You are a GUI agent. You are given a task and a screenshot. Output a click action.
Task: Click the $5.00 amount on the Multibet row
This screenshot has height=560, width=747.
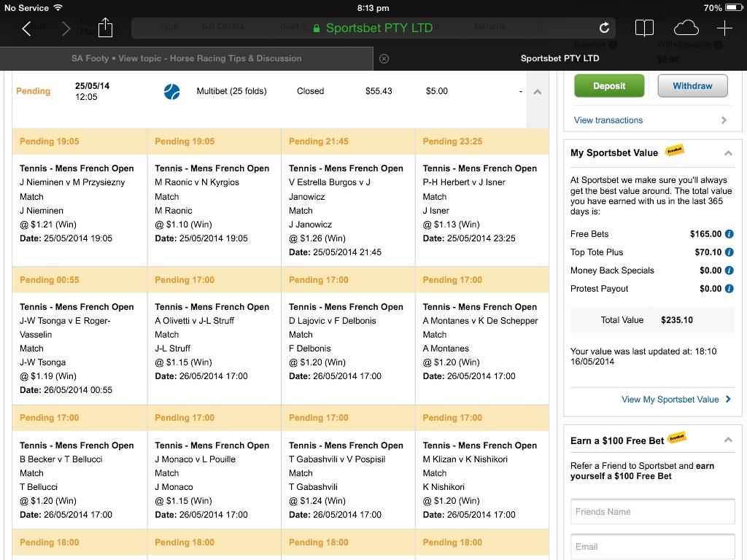click(x=437, y=91)
